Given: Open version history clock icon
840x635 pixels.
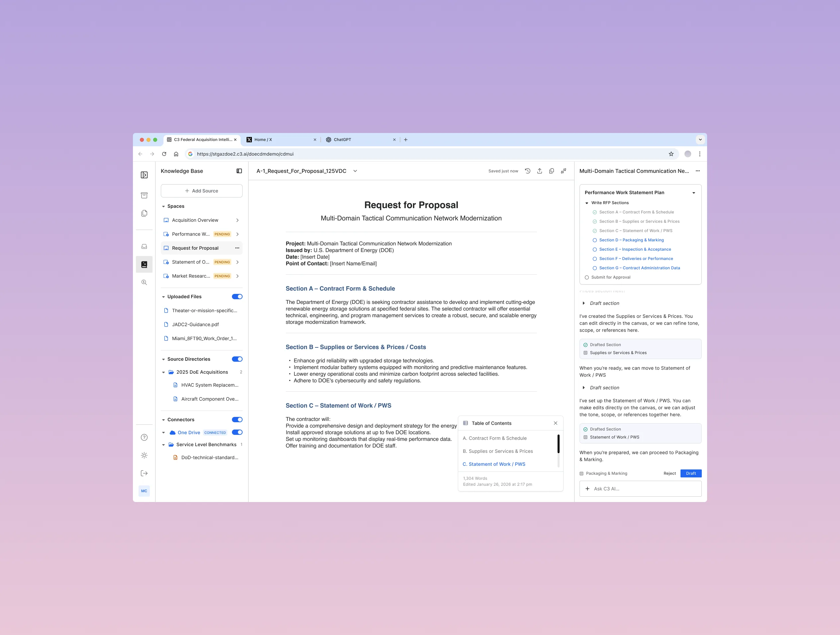Looking at the screenshot, I should 527,171.
